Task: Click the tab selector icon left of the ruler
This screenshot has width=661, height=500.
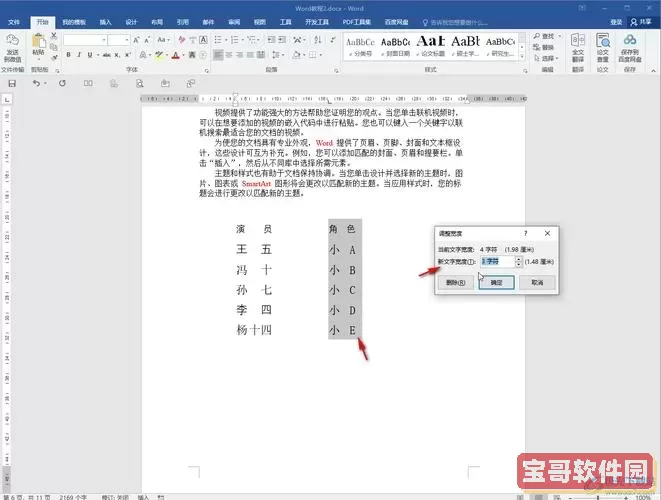Action: point(7,99)
